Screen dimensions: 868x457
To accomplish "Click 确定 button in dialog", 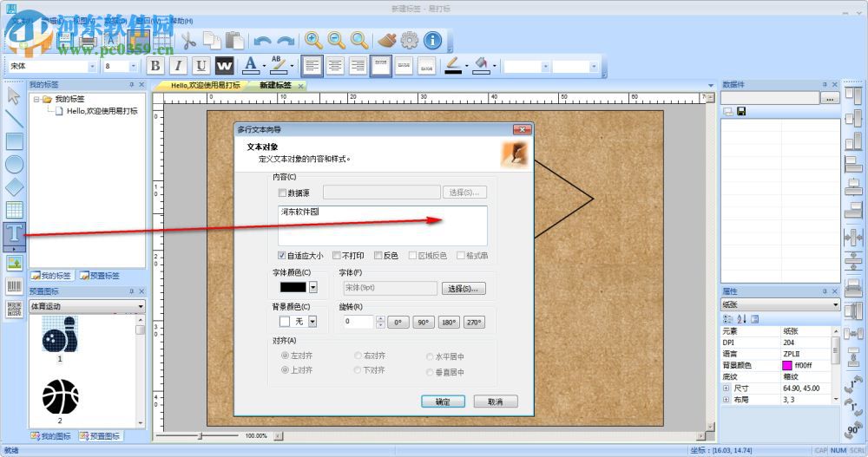I will tap(443, 402).
